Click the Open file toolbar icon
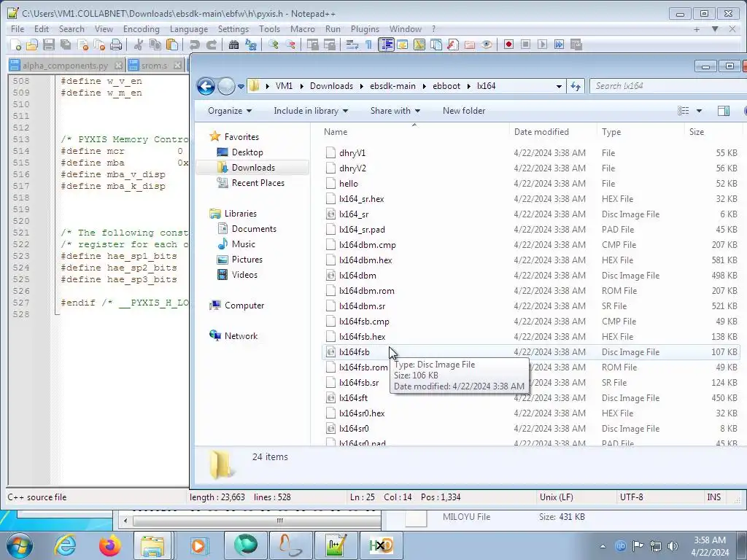Image resolution: width=747 pixels, height=560 pixels. pyautogui.click(x=32, y=44)
